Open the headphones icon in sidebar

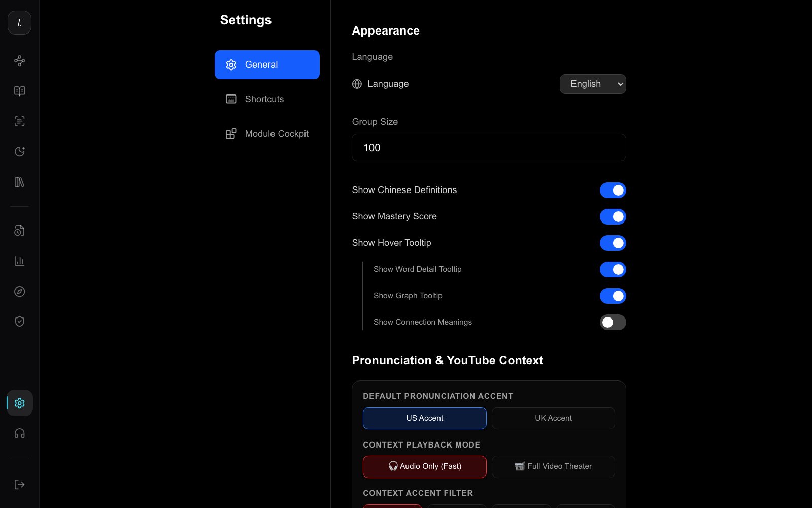tap(19, 433)
